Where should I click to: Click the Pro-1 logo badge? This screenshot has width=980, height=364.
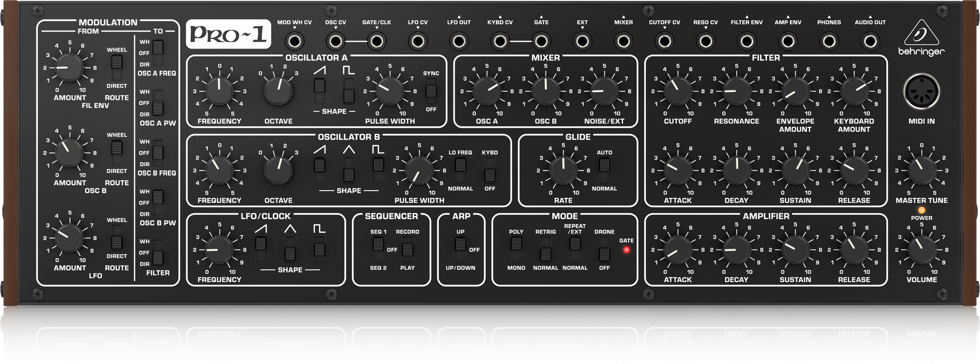click(228, 34)
